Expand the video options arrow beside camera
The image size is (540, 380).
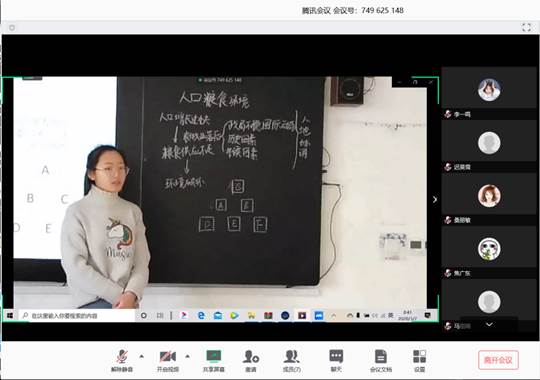click(x=187, y=356)
